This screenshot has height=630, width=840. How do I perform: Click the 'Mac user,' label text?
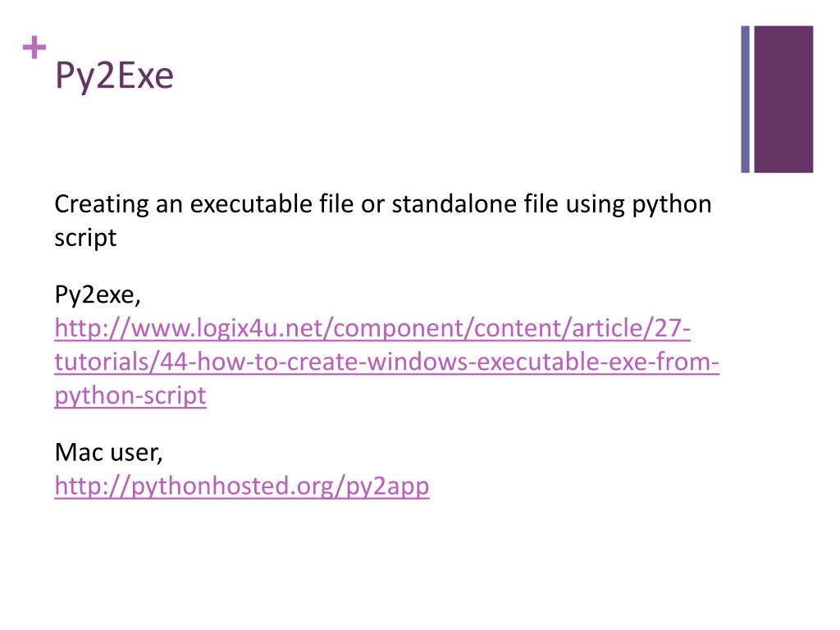coord(109,453)
